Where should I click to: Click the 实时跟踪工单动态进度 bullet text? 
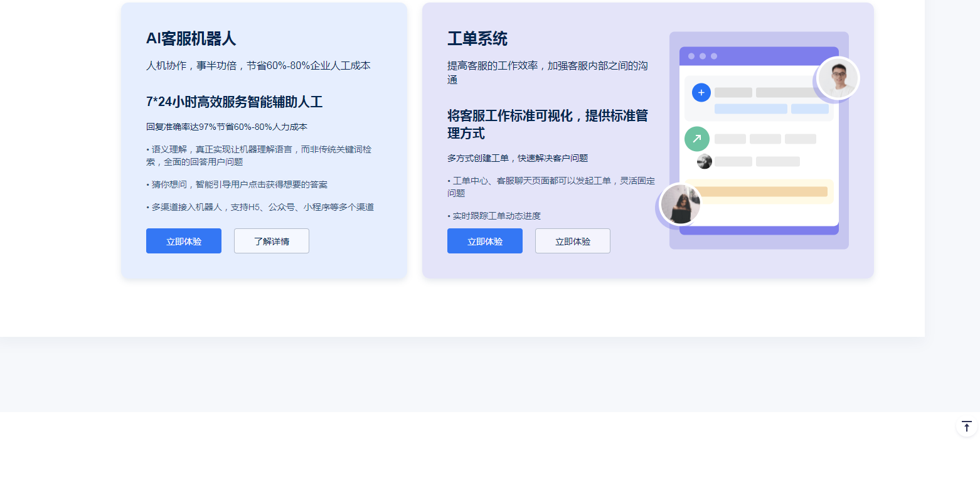pyautogui.click(x=496, y=216)
